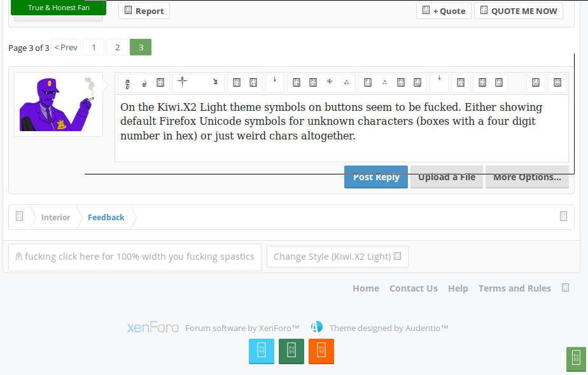Click the indent glyph before smilies icon
The image size is (588, 375).
click(x=346, y=83)
